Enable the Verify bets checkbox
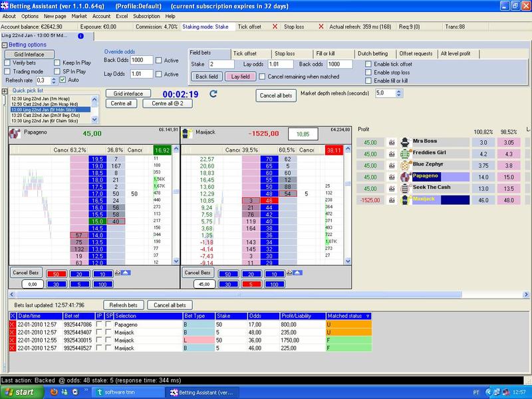 [x=8, y=63]
